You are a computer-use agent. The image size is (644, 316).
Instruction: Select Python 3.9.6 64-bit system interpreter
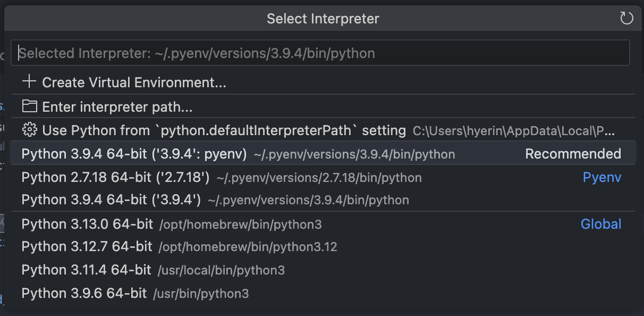coord(84,293)
